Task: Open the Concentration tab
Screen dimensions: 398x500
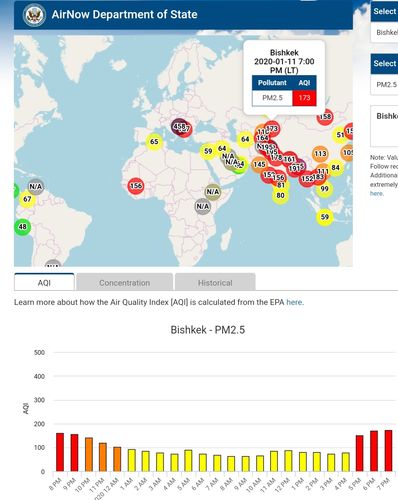Action: [x=125, y=283]
